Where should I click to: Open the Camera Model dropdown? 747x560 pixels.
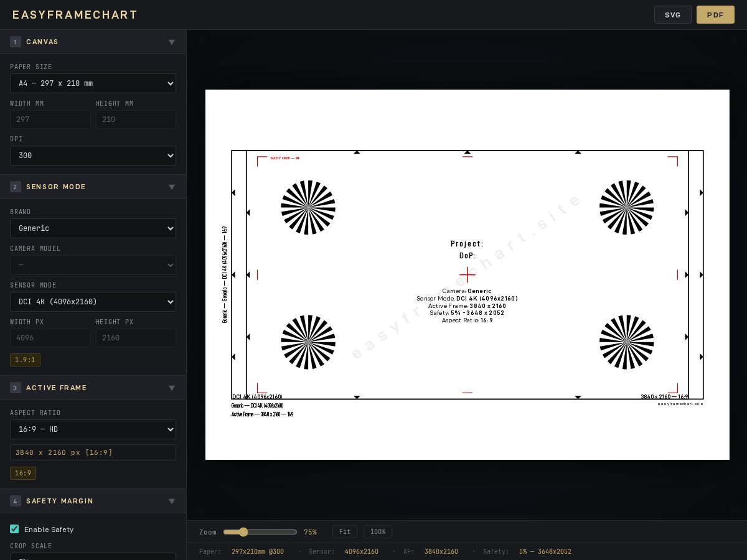click(x=93, y=265)
